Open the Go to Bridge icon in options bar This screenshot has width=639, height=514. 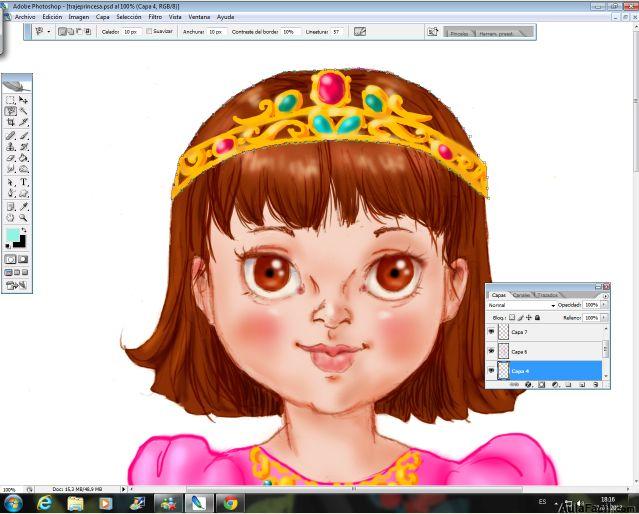[x=432, y=31]
